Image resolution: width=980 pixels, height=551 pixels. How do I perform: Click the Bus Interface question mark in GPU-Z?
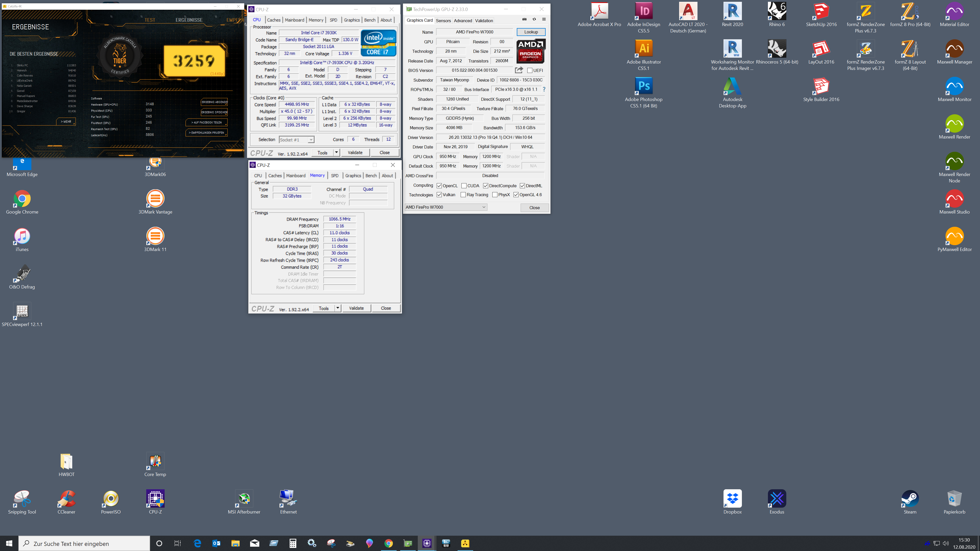pos(544,89)
